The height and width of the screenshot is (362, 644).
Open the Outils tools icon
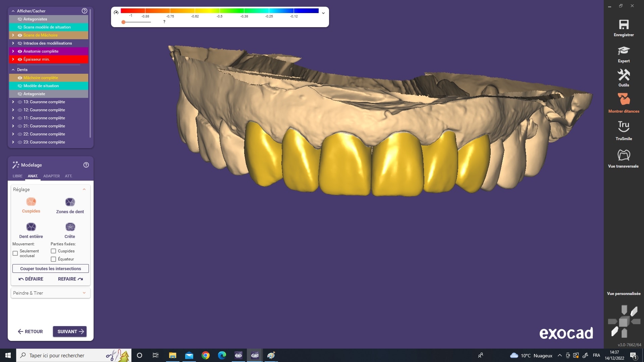[x=624, y=75]
